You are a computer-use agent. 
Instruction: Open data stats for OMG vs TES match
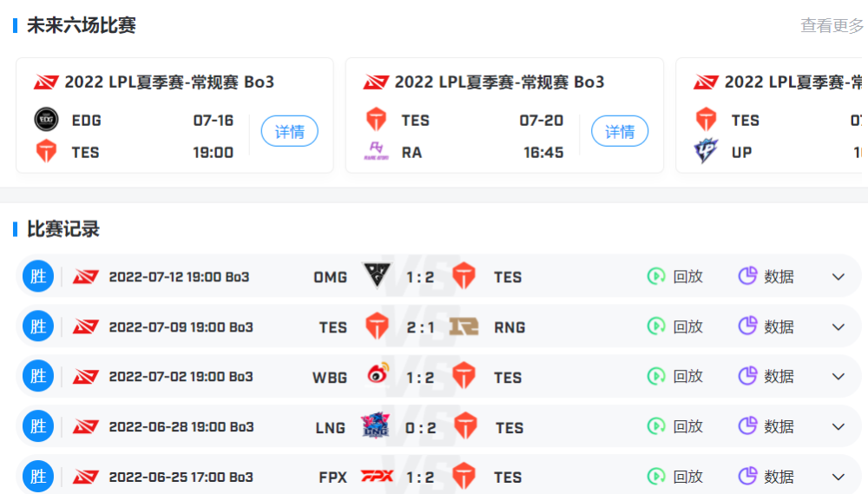tap(766, 276)
